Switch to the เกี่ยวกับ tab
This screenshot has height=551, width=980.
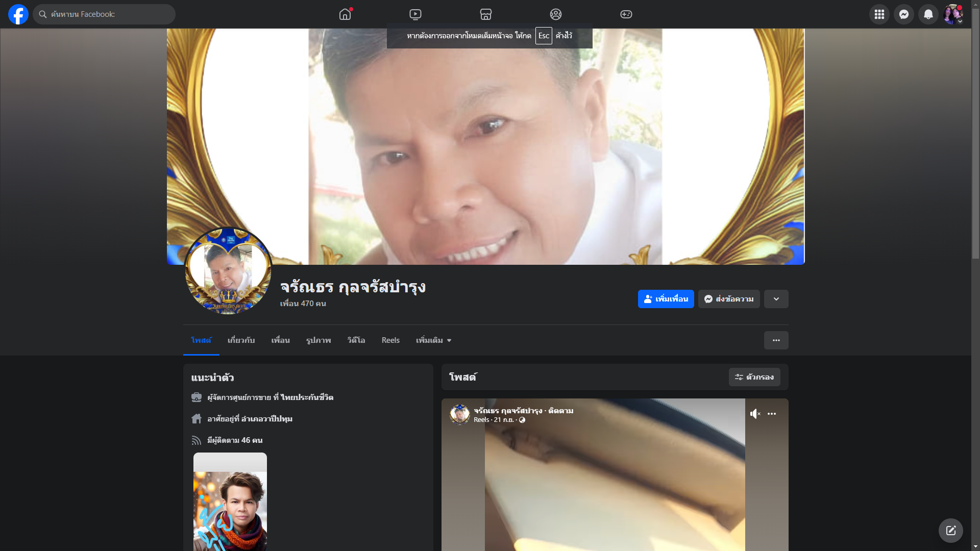[241, 340]
